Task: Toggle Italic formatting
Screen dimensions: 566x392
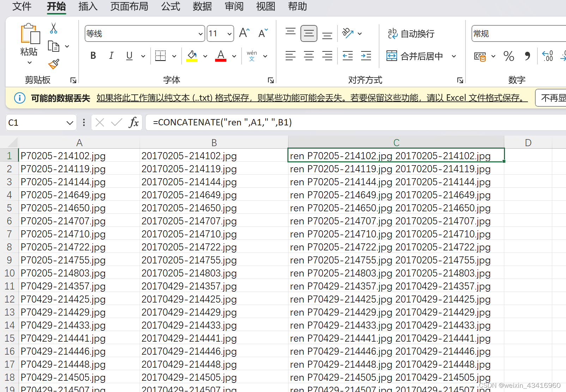Action: (111, 56)
